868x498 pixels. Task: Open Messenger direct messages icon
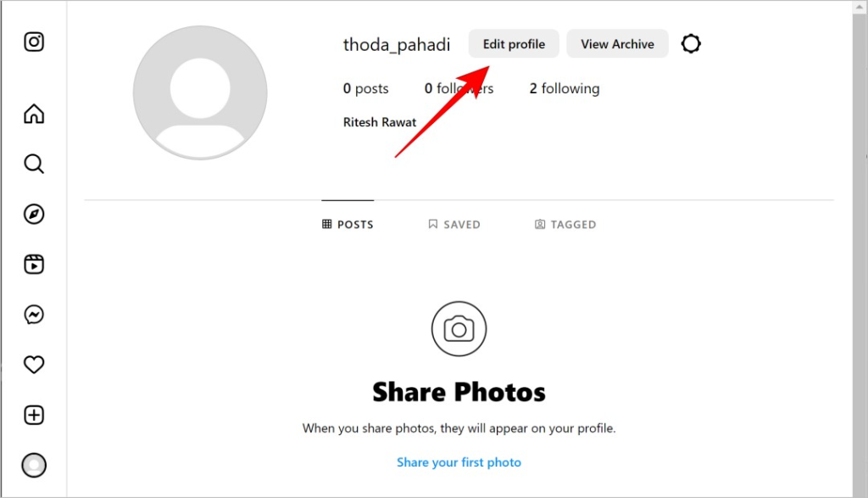[34, 315]
